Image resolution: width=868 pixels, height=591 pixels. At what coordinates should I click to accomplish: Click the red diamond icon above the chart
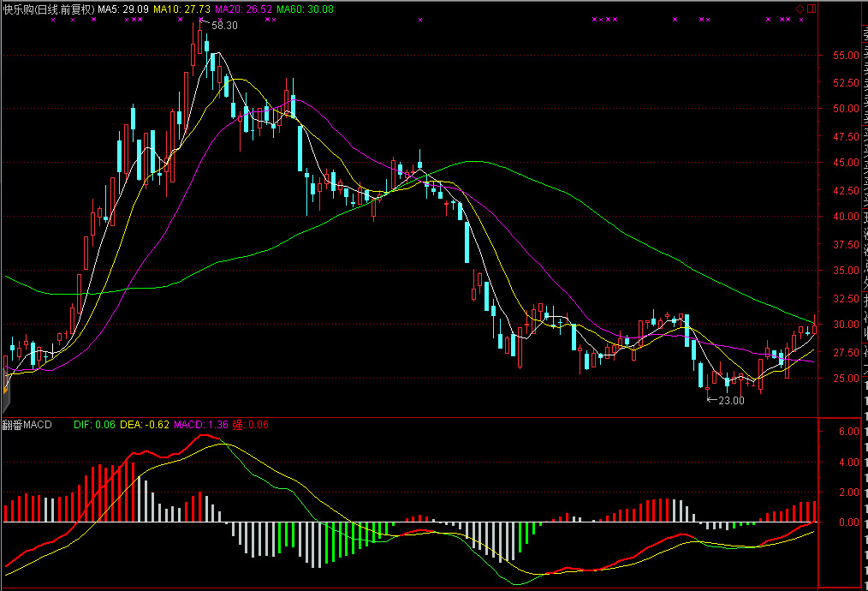click(800, 9)
